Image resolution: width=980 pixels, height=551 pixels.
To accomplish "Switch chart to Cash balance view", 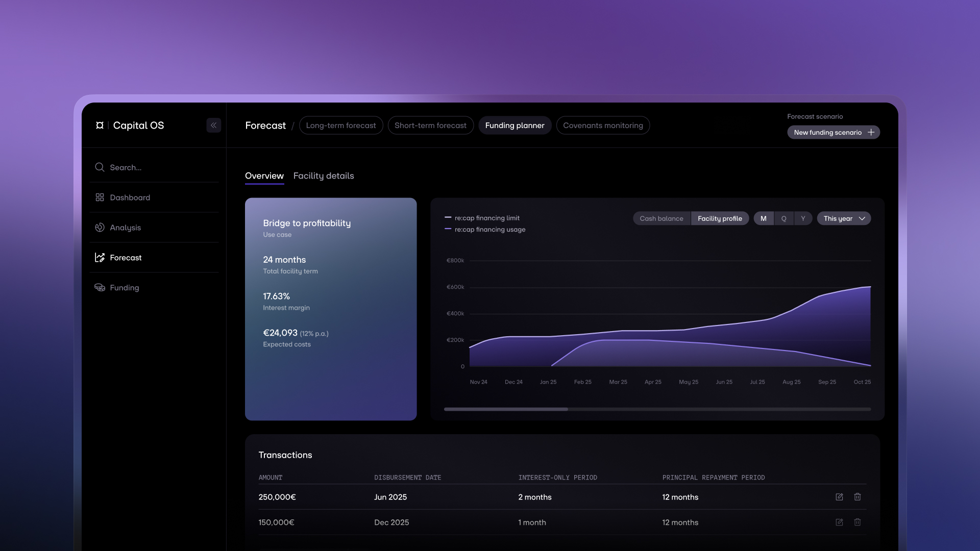I will 661,218.
